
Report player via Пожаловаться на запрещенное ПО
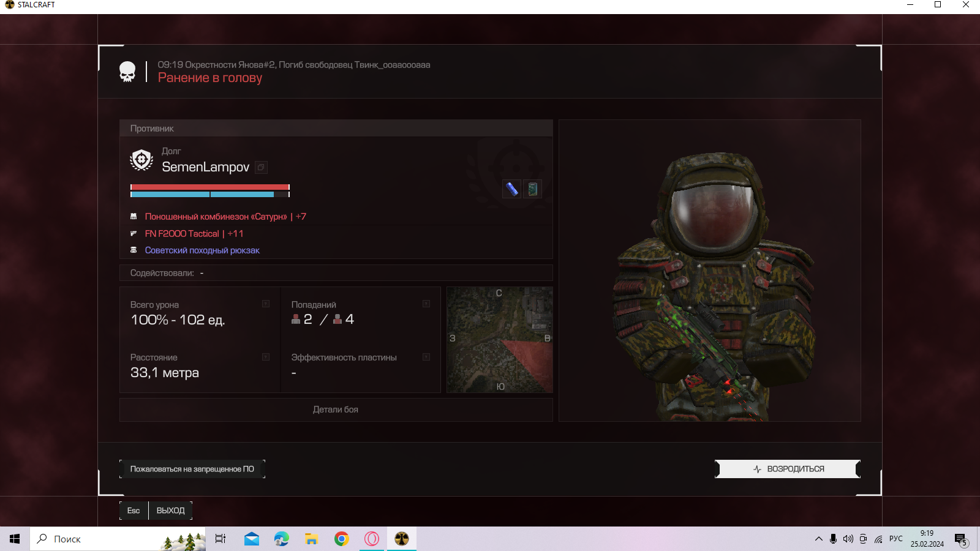[x=192, y=469]
